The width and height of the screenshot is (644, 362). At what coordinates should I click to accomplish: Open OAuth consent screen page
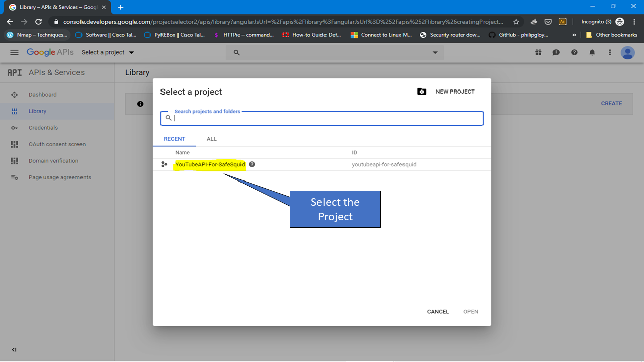[x=57, y=144]
